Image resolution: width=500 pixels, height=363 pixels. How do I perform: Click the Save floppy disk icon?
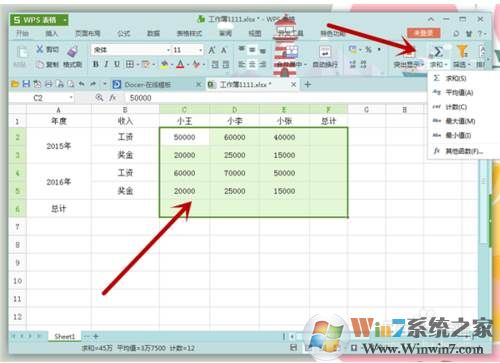click(x=26, y=84)
